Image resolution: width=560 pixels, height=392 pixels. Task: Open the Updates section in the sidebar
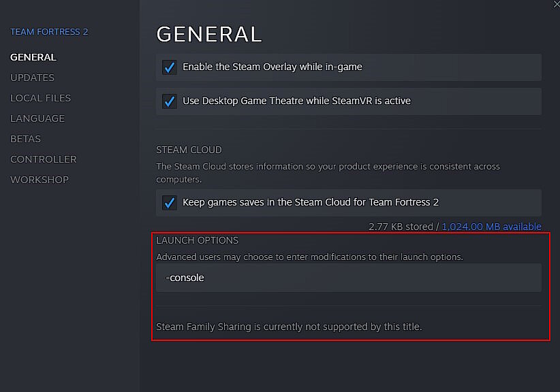click(32, 77)
